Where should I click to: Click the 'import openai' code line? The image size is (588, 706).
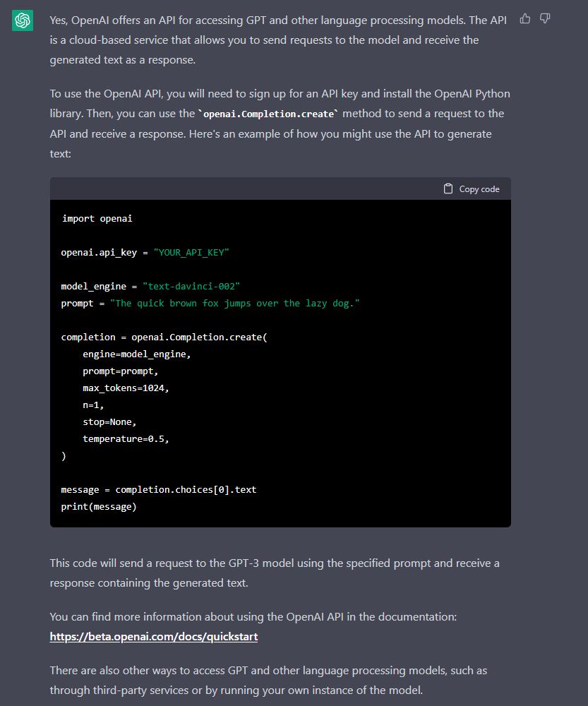[97, 218]
